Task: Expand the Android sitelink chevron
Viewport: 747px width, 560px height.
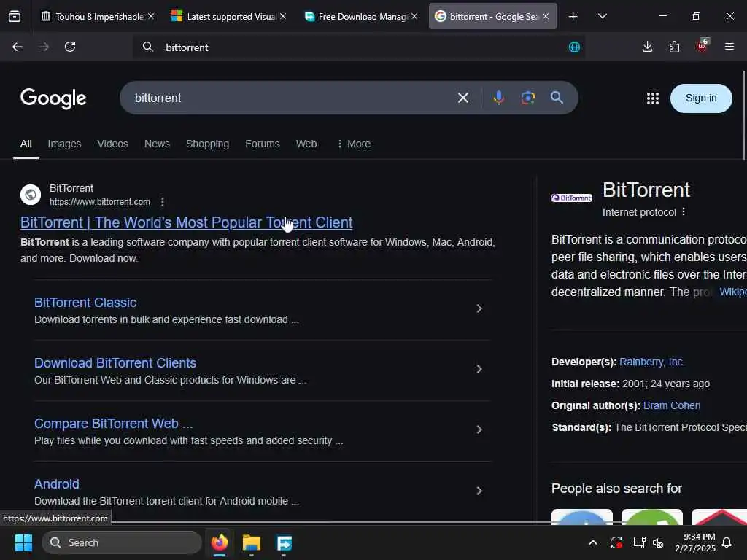Action: (479, 491)
